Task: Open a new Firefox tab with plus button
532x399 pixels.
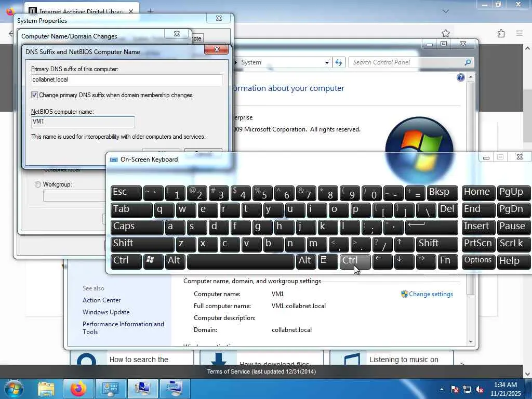Action: click(150, 11)
